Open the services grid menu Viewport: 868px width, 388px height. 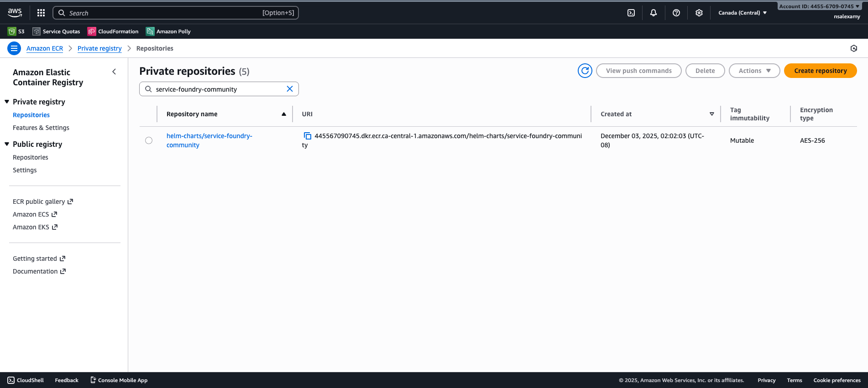click(x=41, y=13)
